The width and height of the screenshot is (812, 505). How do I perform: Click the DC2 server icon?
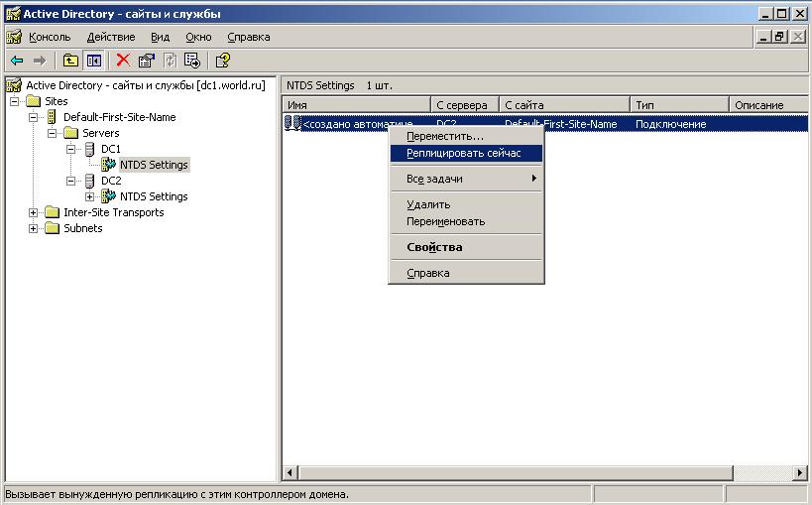[89, 181]
